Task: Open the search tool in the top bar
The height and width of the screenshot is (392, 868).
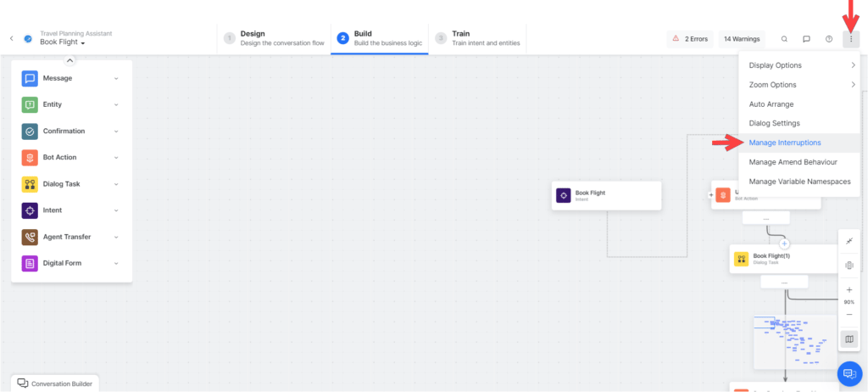Action: click(784, 39)
